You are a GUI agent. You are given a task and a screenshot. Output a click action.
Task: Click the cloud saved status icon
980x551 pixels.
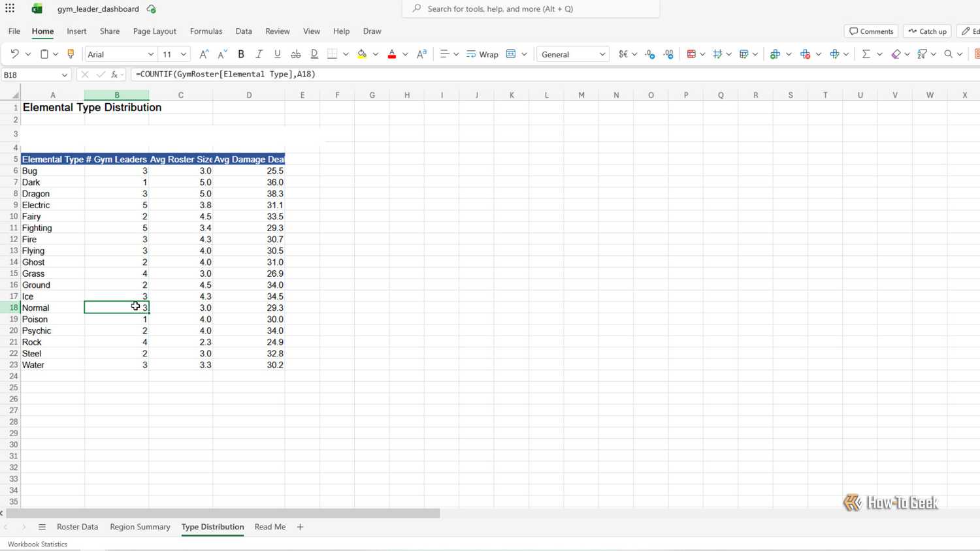(152, 9)
